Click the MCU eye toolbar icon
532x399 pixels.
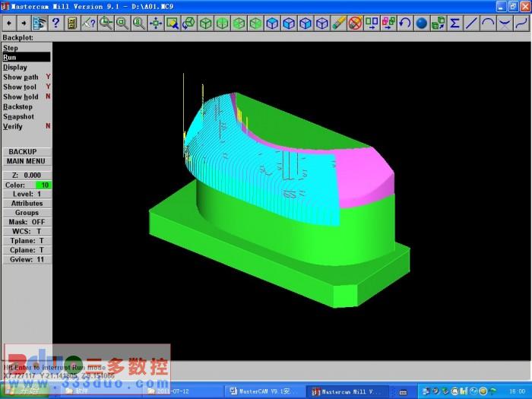[x=39, y=23]
